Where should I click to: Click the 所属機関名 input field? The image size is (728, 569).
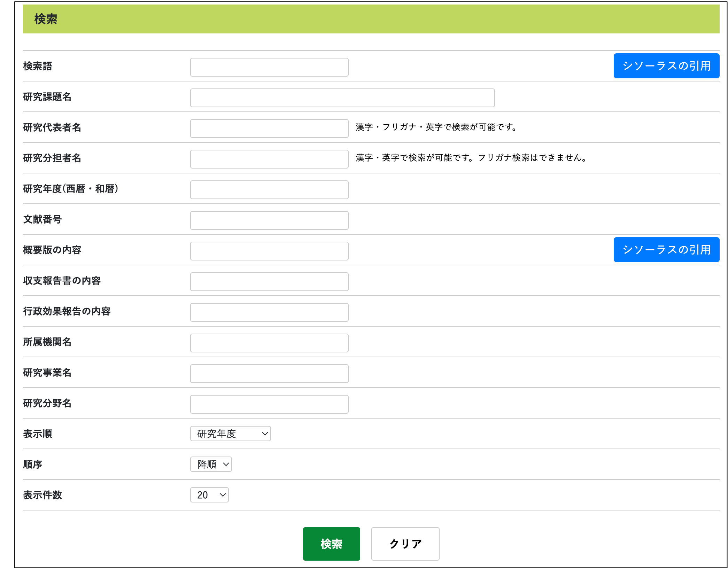click(x=269, y=343)
